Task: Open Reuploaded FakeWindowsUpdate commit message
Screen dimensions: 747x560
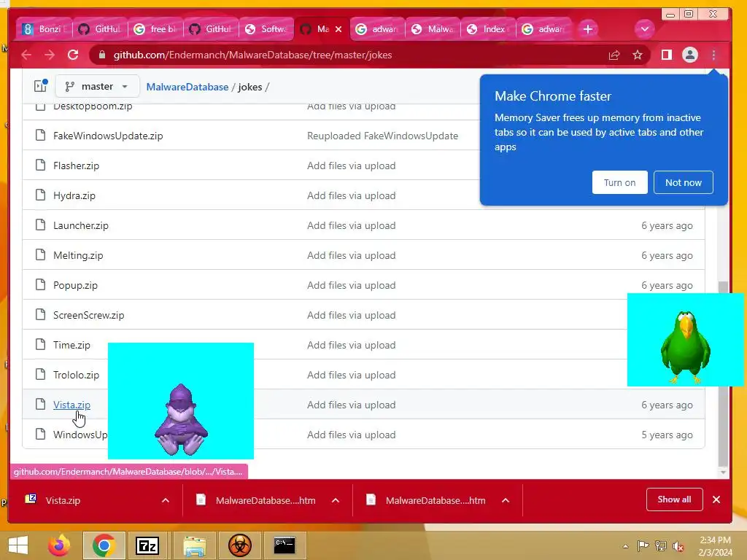Action: click(x=382, y=136)
